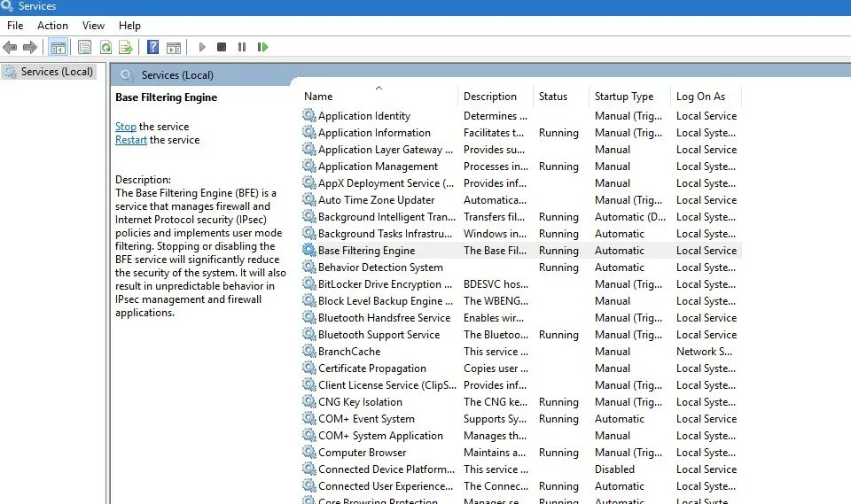
Task: Select COM+ System Application row
Action: (x=521, y=435)
